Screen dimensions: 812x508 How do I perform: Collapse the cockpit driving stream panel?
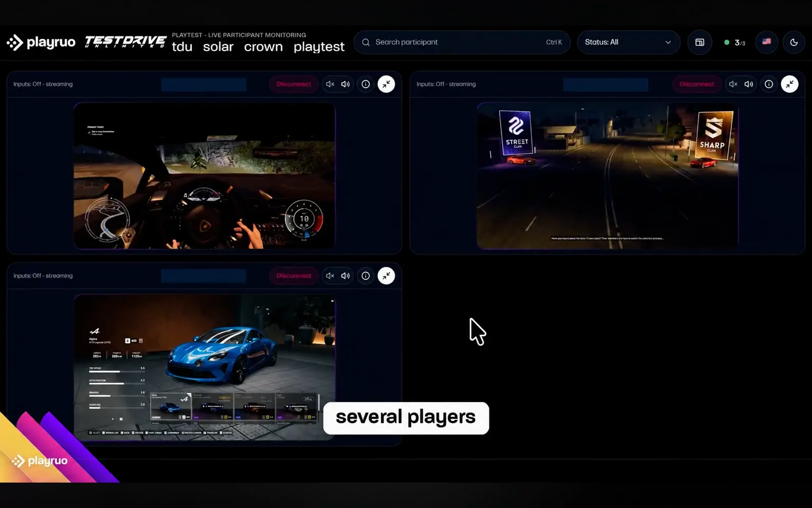(386, 84)
